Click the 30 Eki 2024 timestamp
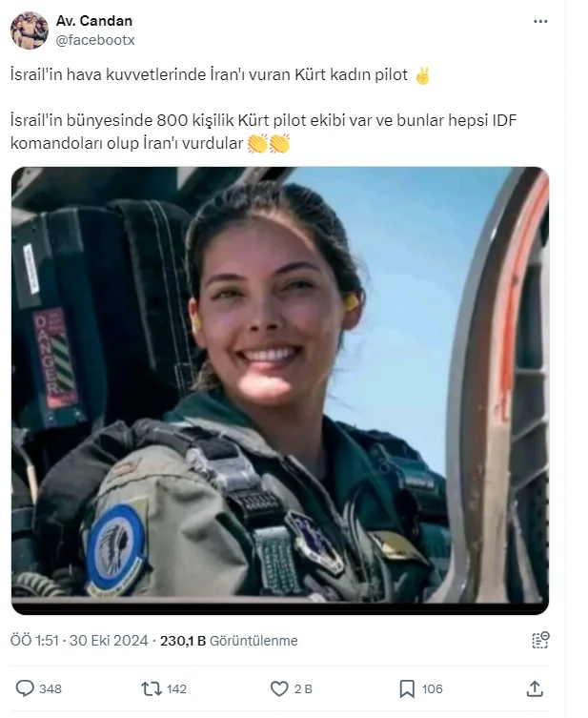The height and width of the screenshot is (718, 588). (109, 640)
